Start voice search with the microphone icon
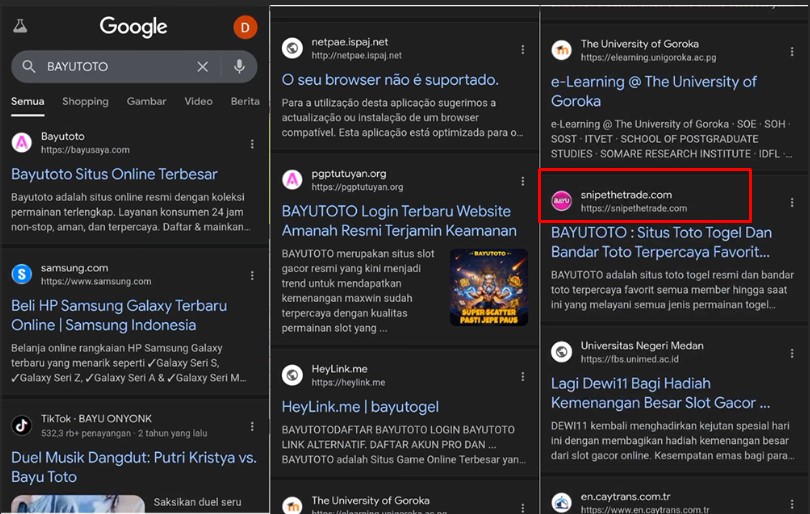Screen dimensions: 810x514 [239, 66]
